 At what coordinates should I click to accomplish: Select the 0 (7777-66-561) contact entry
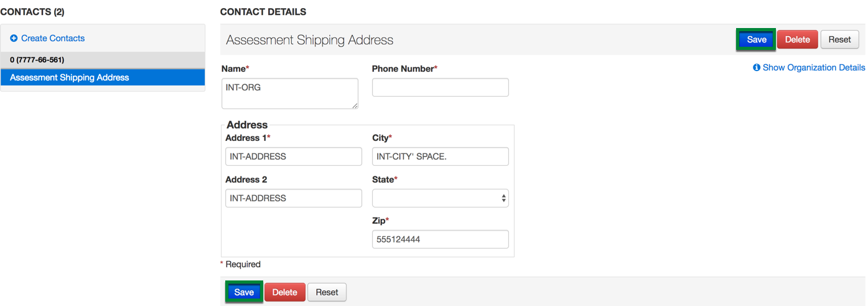pyautogui.click(x=37, y=60)
